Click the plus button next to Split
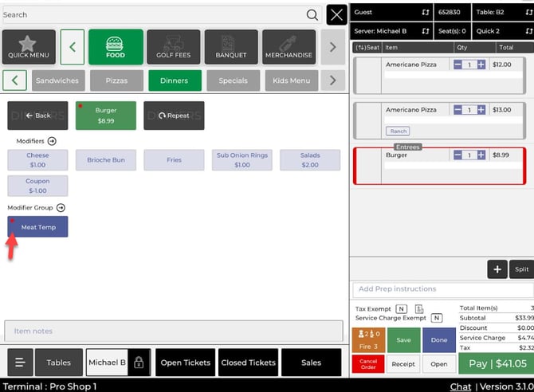This screenshot has width=534, height=392. click(497, 269)
